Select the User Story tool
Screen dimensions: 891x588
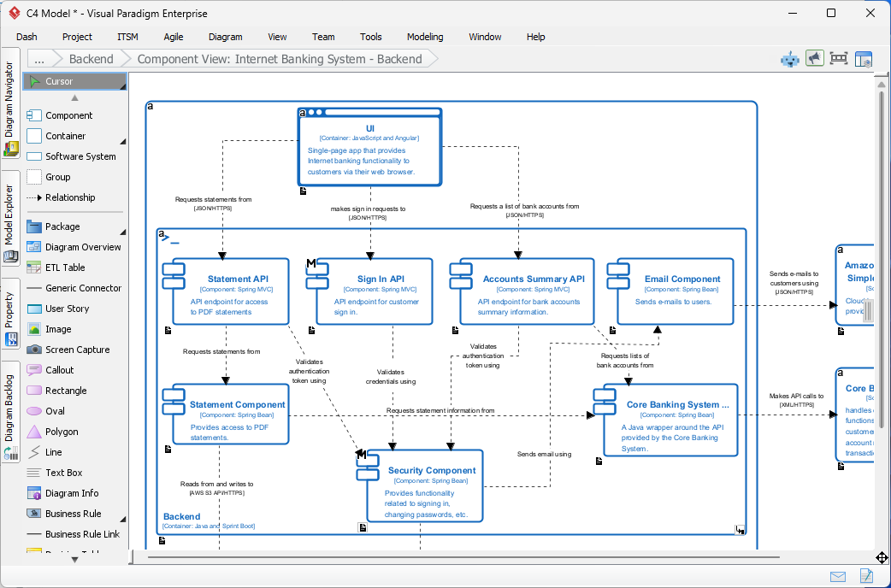point(66,309)
